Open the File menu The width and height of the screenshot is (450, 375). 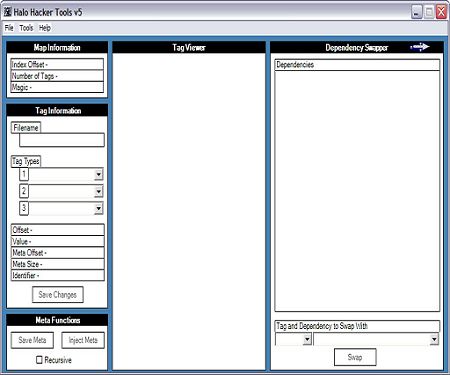tap(9, 28)
